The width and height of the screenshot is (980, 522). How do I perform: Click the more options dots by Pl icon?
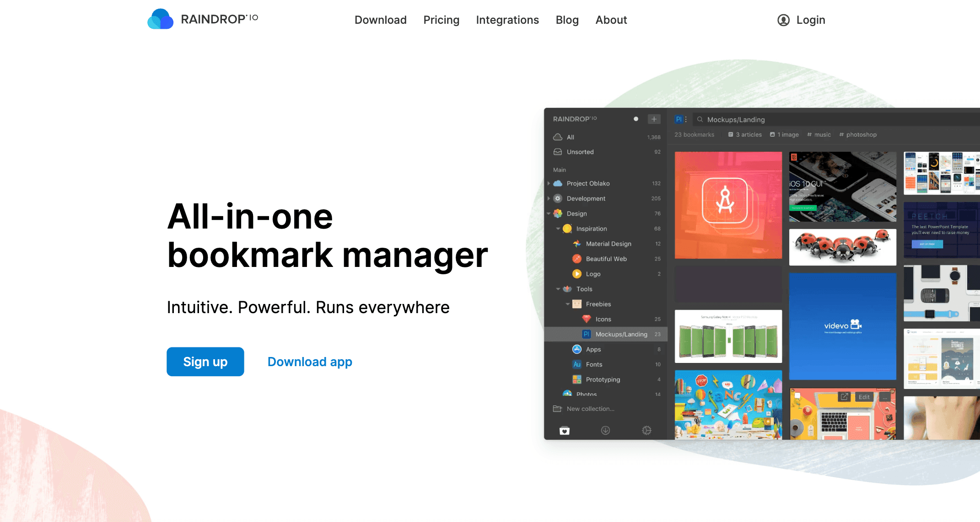coord(686,119)
